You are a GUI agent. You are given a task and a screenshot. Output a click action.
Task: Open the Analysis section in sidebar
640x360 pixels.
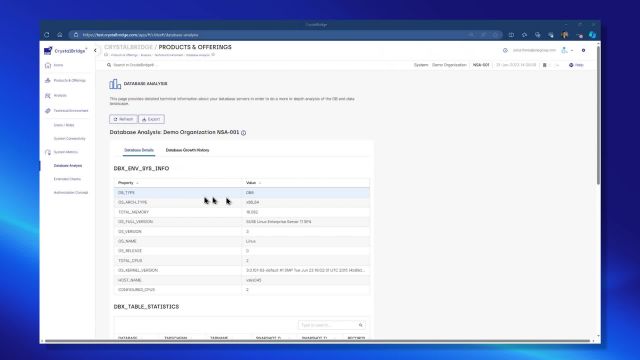(60, 96)
